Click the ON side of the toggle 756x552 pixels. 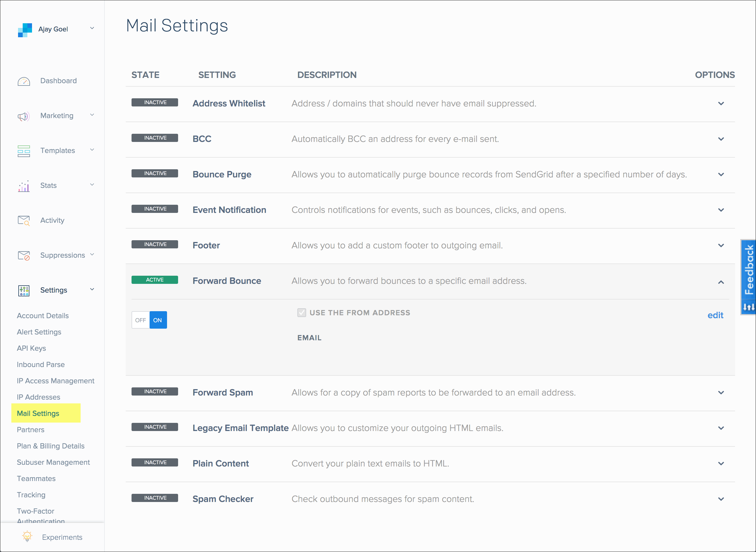click(158, 320)
